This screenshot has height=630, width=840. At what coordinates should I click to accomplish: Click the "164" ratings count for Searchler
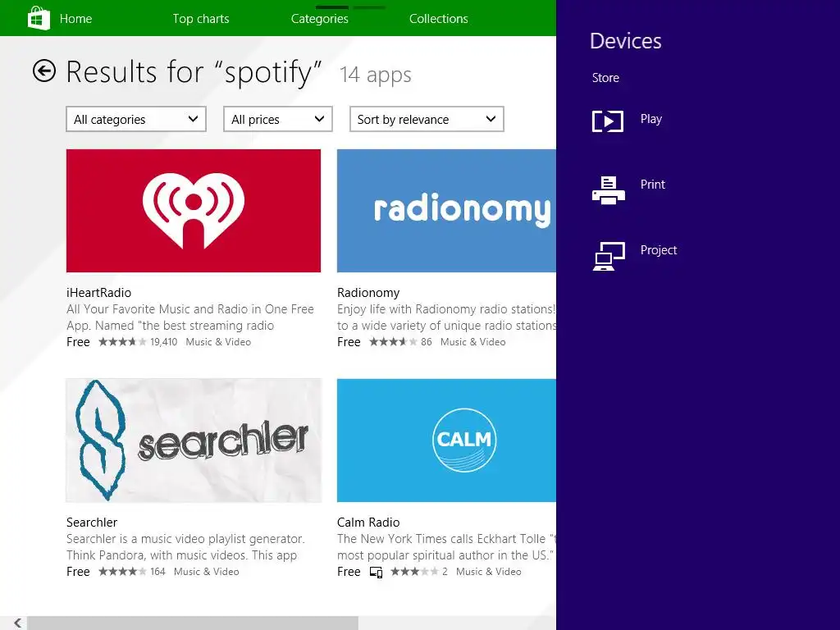click(x=157, y=572)
